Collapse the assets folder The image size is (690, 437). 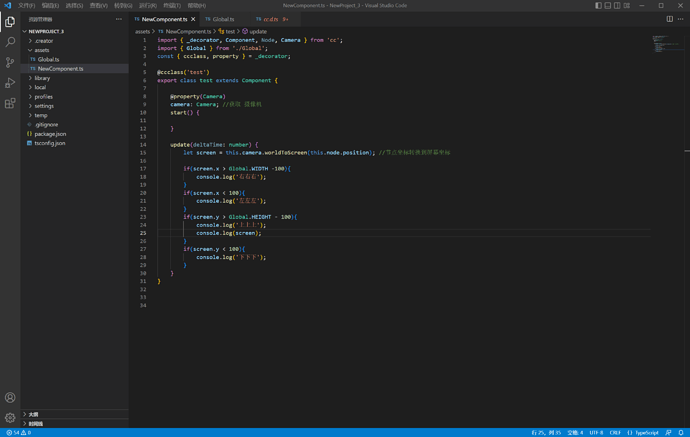click(41, 50)
